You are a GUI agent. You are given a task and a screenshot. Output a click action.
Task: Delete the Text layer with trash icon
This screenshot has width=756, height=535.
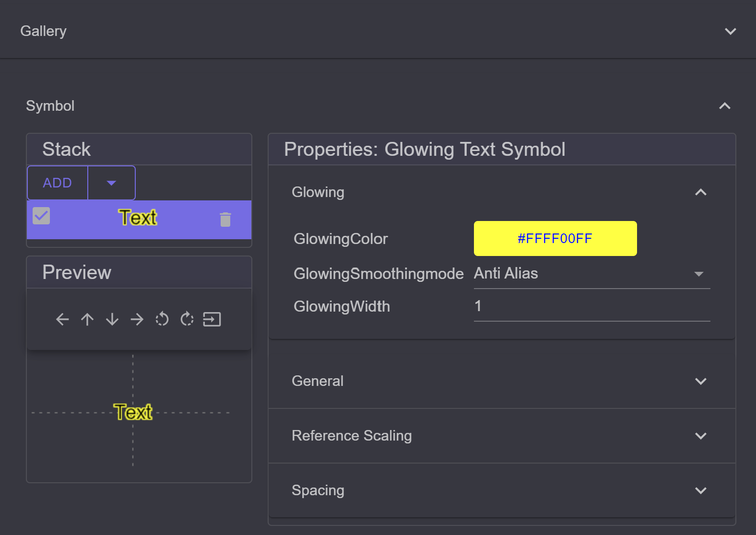[225, 220]
